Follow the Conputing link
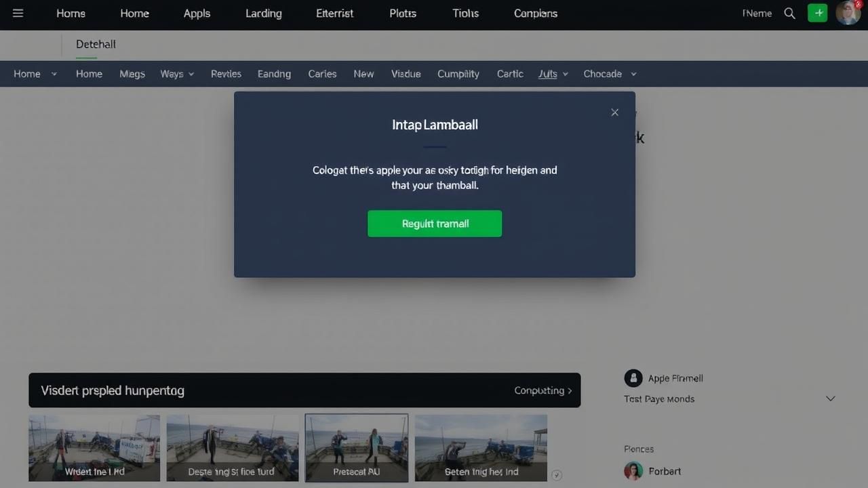 pos(542,390)
